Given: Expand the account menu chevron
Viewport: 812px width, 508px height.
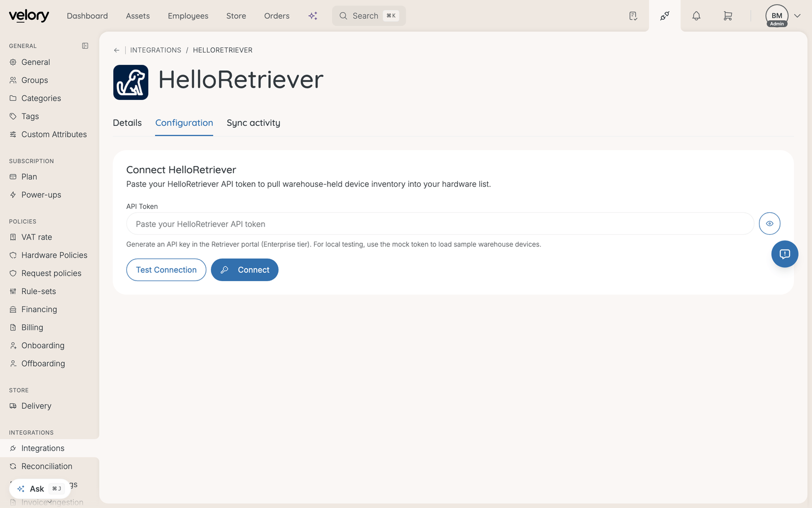Looking at the screenshot, I should tap(797, 16).
